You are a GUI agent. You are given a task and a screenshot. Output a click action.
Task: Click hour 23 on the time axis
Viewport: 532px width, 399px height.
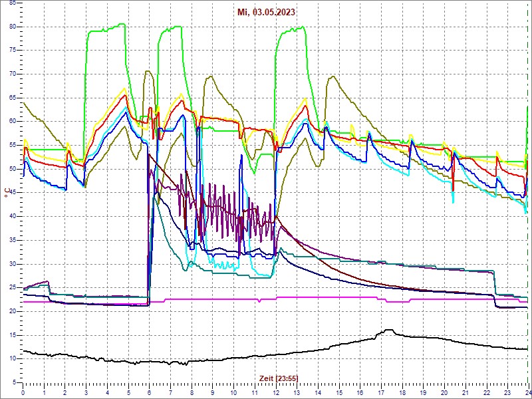(507, 392)
